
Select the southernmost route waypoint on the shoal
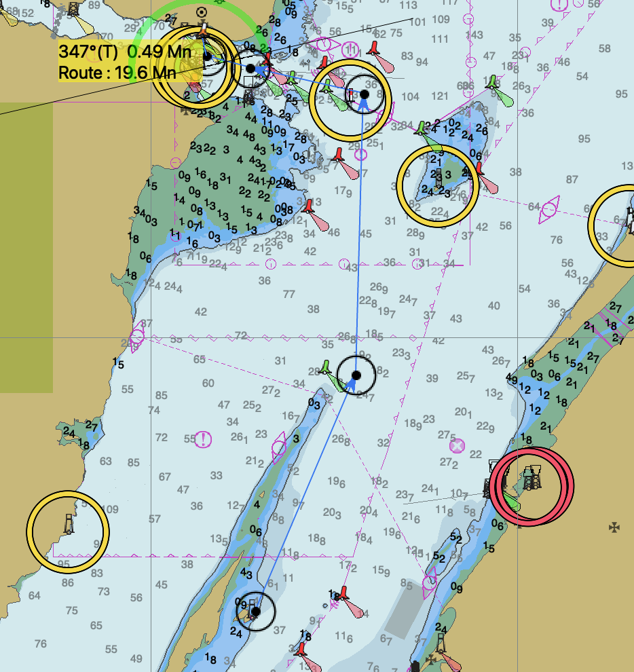click(x=256, y=612)
